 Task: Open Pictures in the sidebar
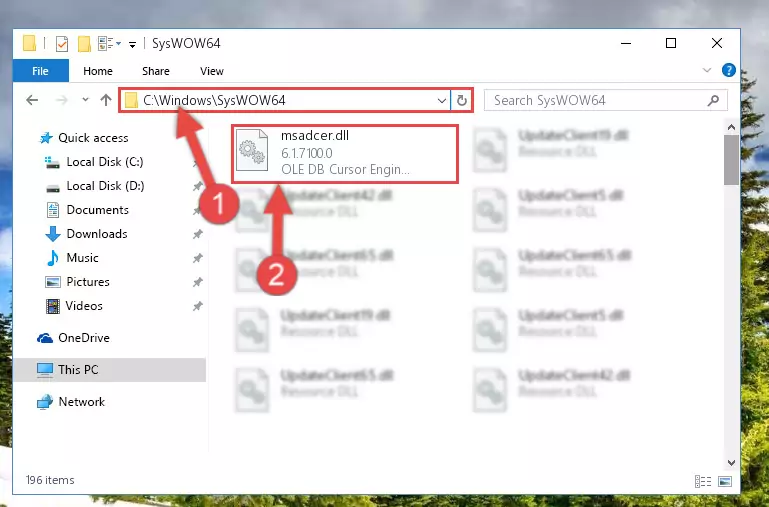[88, 282]
